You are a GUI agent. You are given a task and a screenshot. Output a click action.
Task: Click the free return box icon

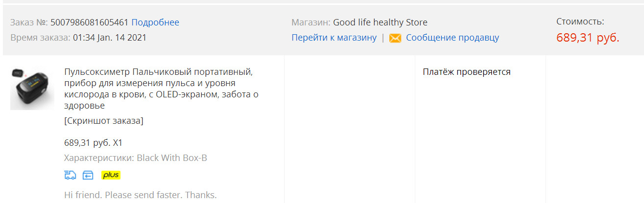pos(88,175)
